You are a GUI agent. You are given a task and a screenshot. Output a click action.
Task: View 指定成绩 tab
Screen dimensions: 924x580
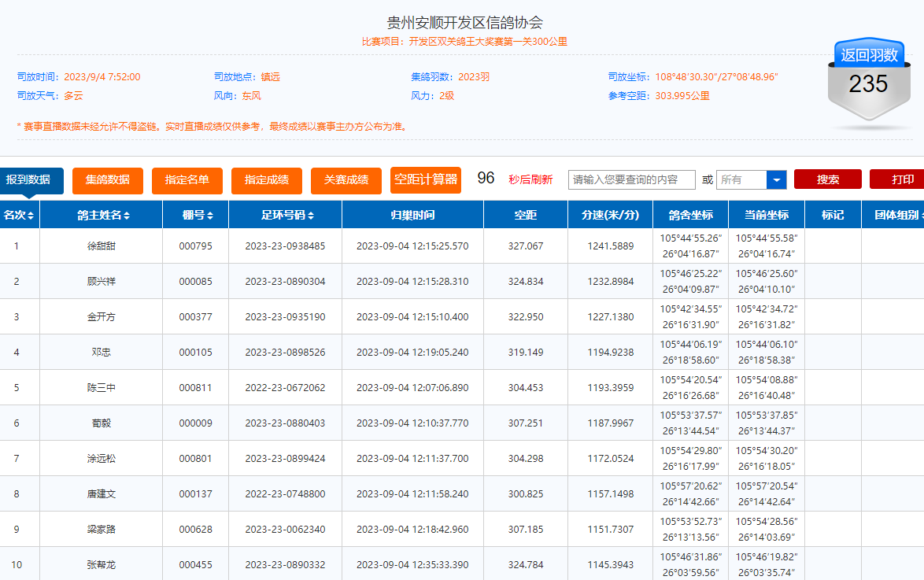(266, 180)
